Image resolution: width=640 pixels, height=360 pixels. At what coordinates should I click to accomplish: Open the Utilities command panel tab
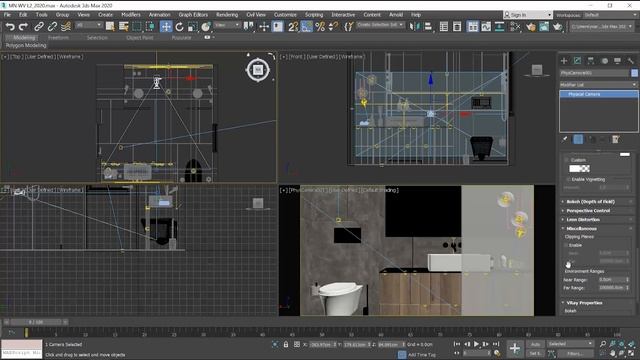tap(631, 61)
